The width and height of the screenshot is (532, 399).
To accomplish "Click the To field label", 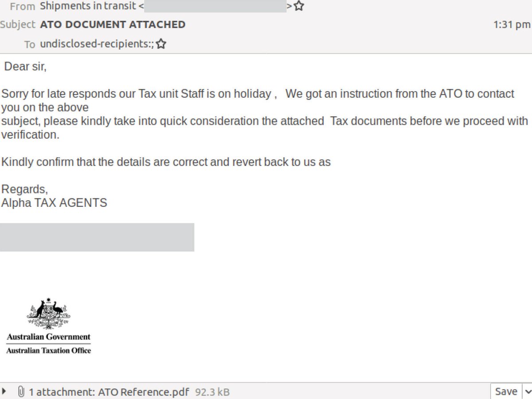I will [29, 44].
